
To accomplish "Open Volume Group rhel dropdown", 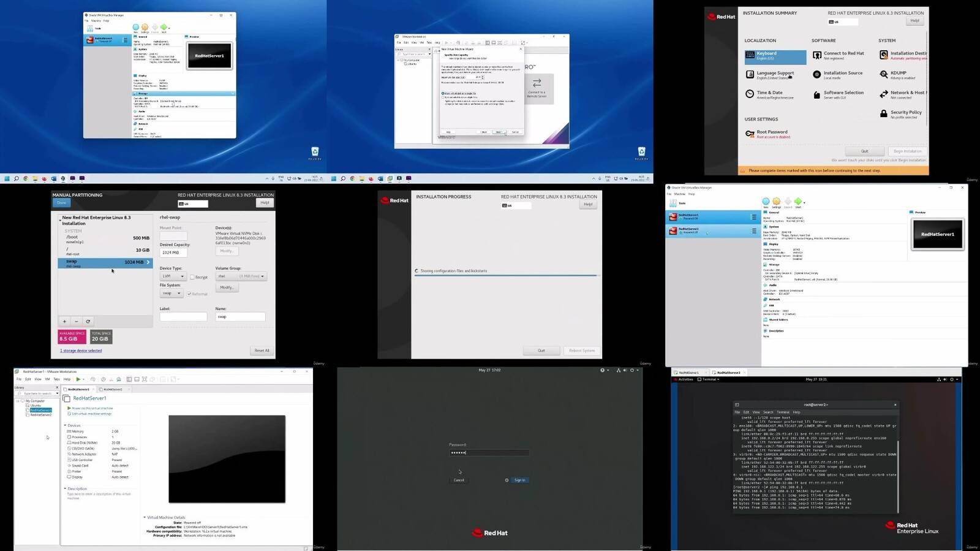I will 241,276.
